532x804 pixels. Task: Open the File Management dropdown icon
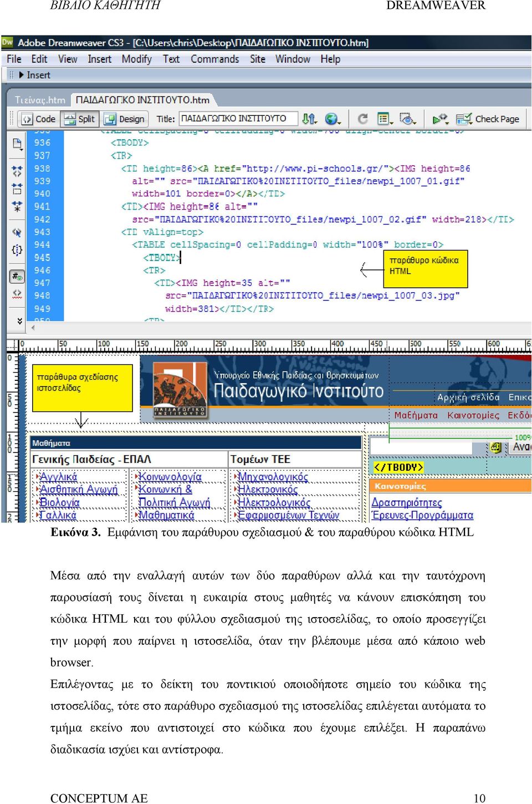click(x=310, y=119)
